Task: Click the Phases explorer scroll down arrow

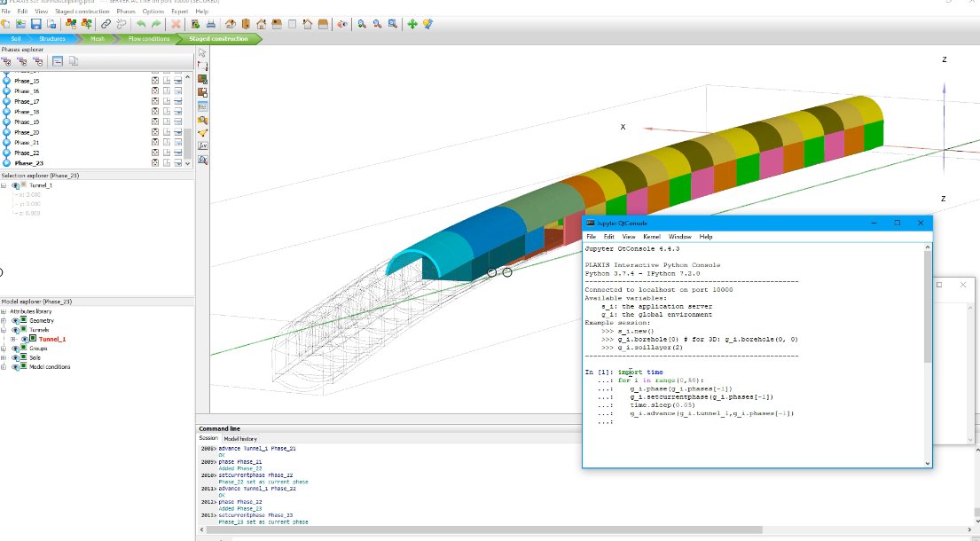Action: point(187,163)
